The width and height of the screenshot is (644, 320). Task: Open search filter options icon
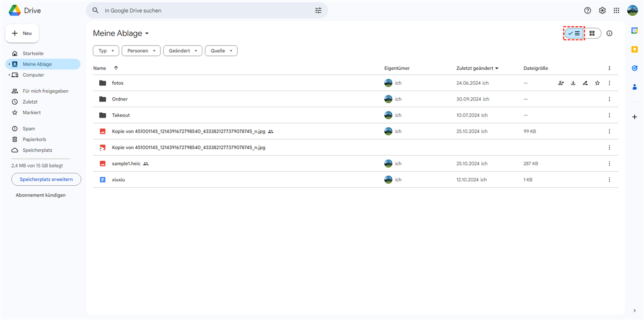318,11
